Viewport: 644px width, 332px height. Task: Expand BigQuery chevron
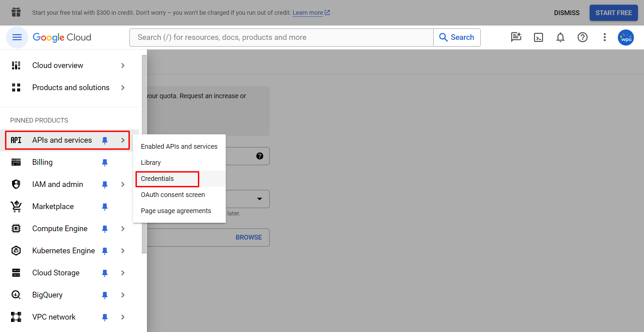pyautogui.click(x=123, y=295)
